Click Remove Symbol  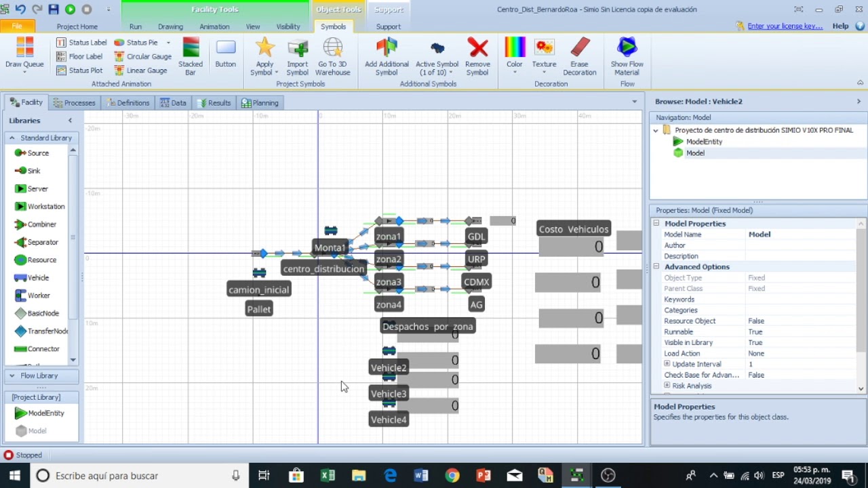[x=477, y=57]
